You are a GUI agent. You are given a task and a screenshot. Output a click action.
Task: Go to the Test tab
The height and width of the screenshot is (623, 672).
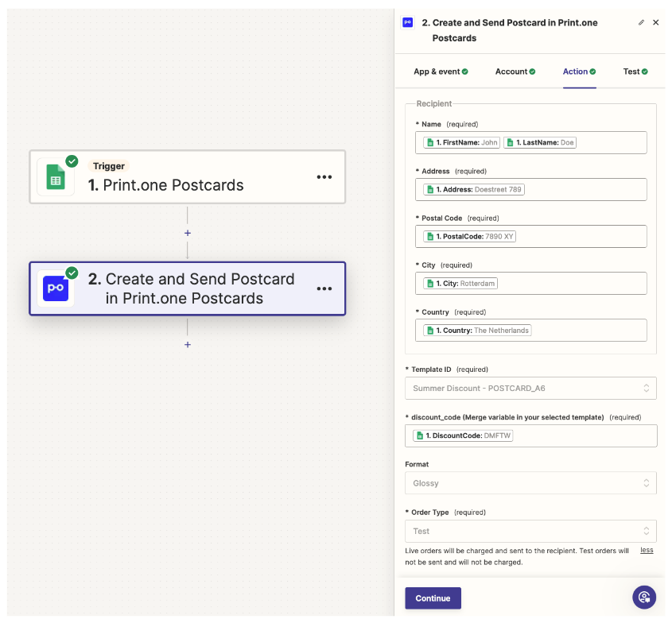coord(635,72)
